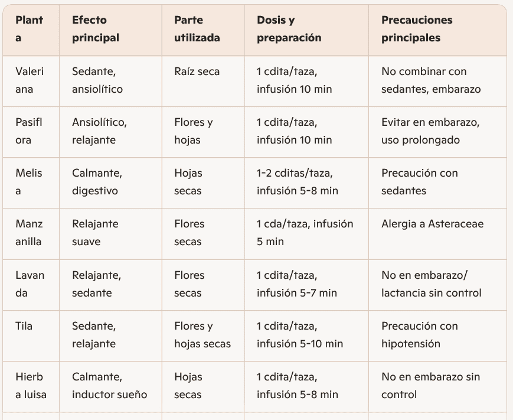Viewport: 513px width, 420px height.
Task: Click the "Precaución con hipotensión" cell
Action: point(420,335)
